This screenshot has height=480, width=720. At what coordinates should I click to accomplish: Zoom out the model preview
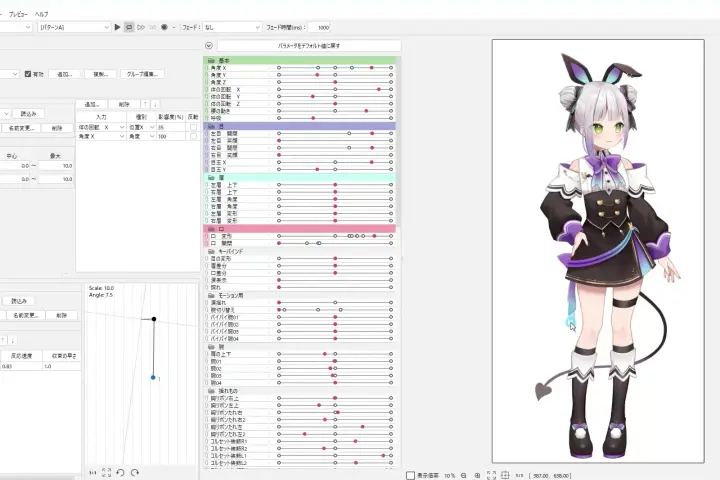tap(463, 475)
